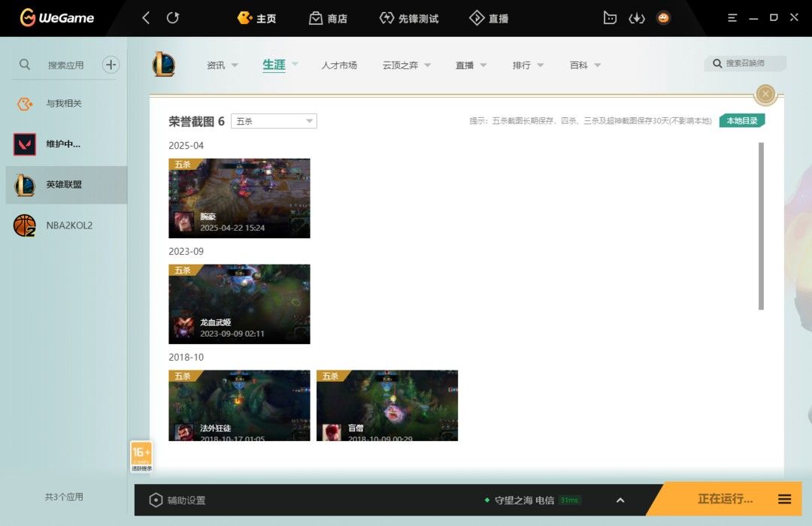Viewport: 812px width, 526px height.
Task: Click the screenshots list vertical scrollbar
Action: point(761,226)
